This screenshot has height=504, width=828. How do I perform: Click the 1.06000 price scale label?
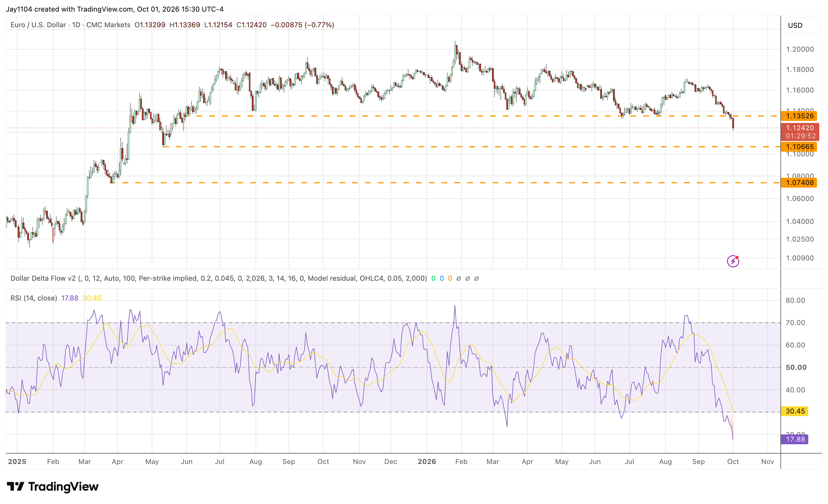pos(800,198)
